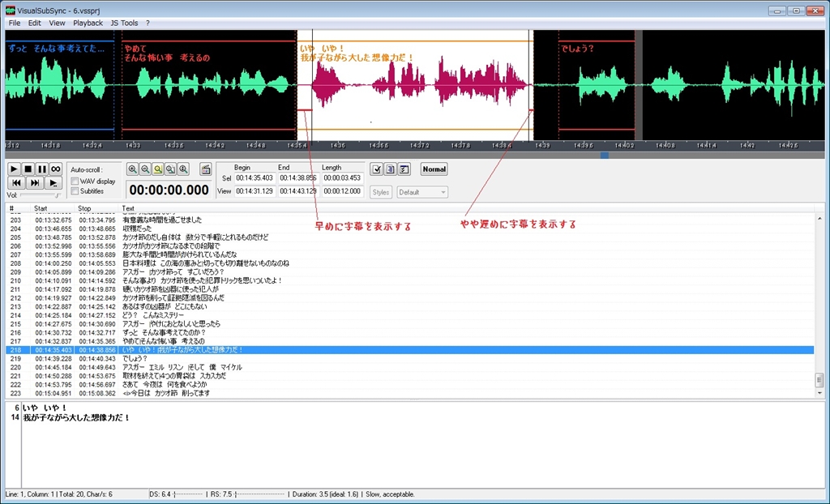Toggle loop playback infinity icon

(56, 169)
